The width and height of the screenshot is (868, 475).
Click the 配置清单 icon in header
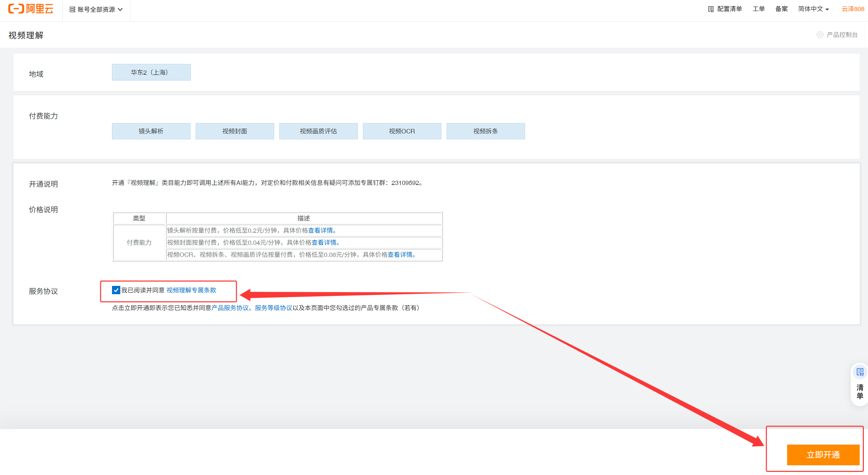tap(711, 9)
